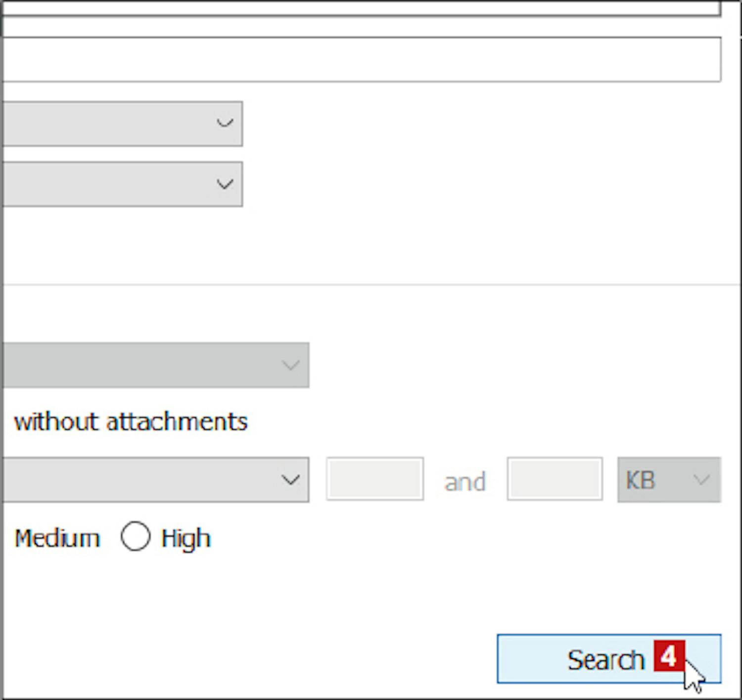Image resolution: width=742 pixels, height=700 pixels.
Task: Choose the Medium option label
Action: pyautogui.click(x=57, y=538)
